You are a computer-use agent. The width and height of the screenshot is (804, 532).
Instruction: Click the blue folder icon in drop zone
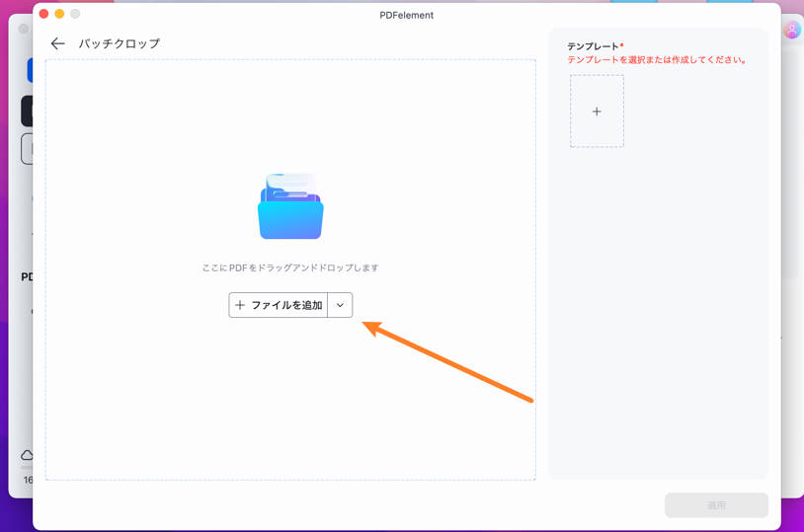point(290,207)
